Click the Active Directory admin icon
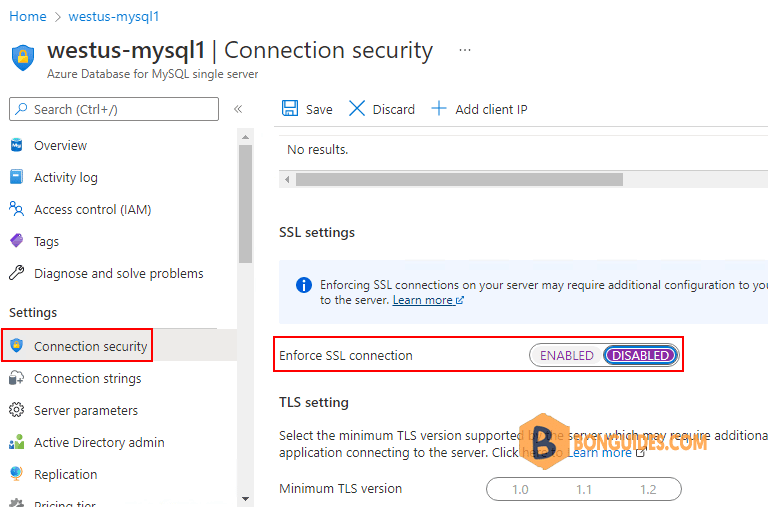768x507 pixels. [x=17, y=442]
